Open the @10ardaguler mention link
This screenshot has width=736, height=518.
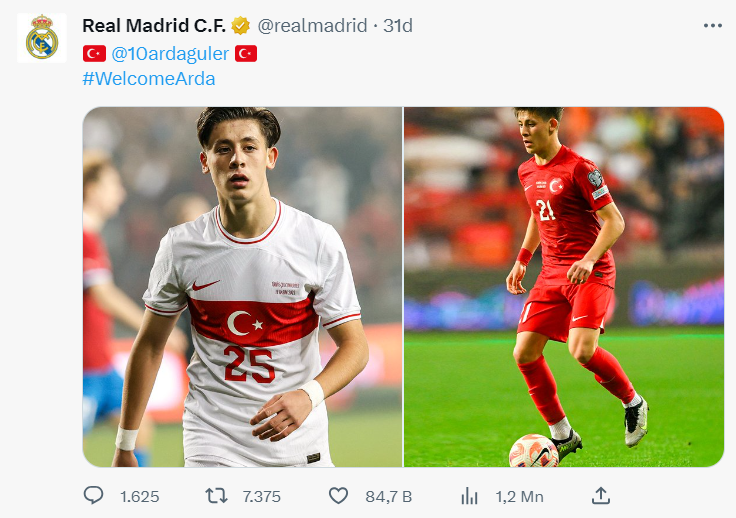point(170,53)
